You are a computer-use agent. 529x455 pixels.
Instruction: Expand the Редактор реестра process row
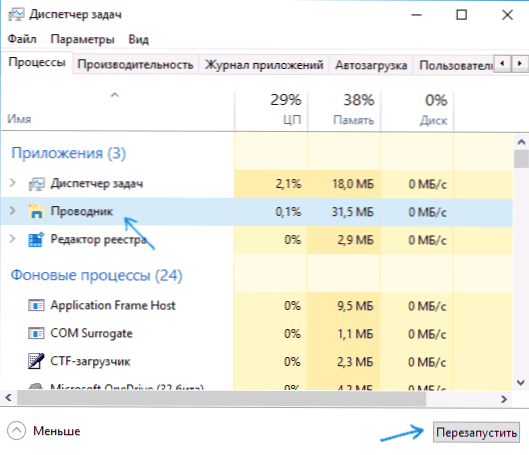tap(12, 239)
